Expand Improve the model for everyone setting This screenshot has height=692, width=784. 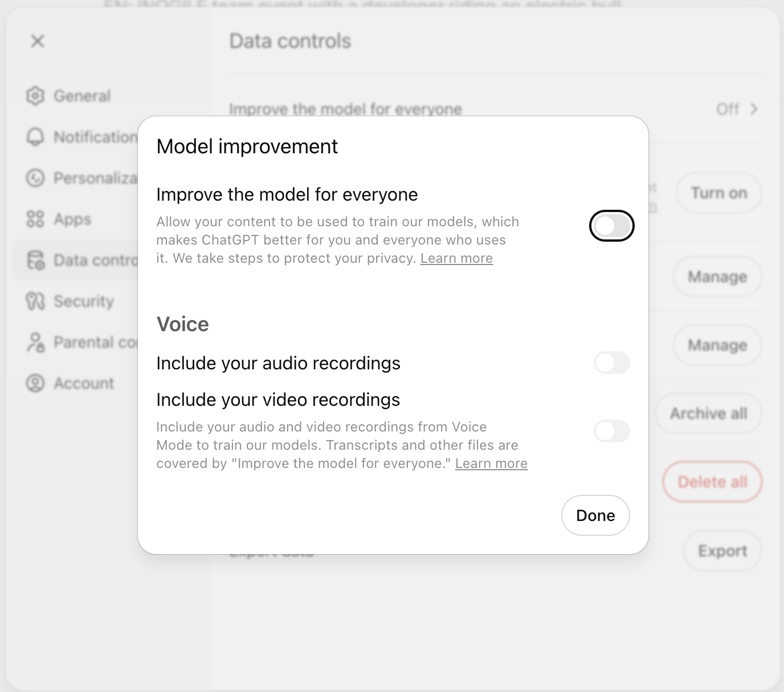click(x=346, y=109)
